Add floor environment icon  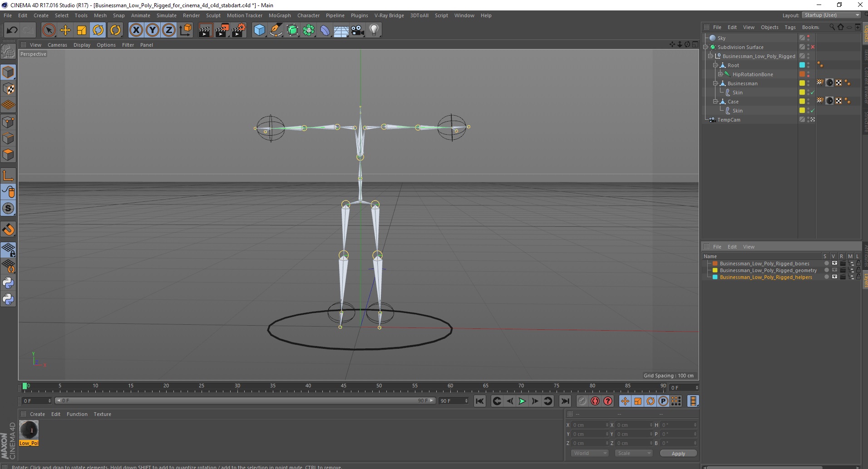pyautogui.click(x=341, y=30)
